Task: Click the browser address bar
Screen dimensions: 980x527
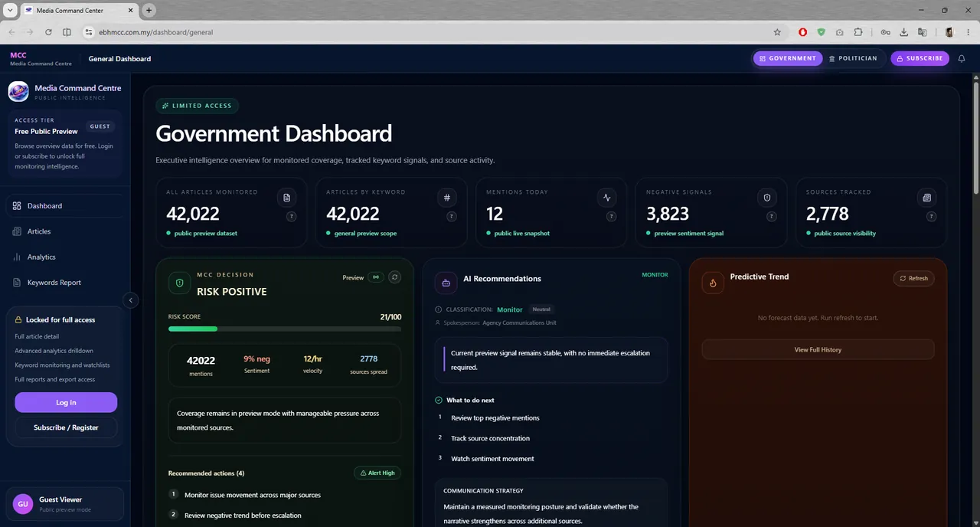Action: (433, 32)
